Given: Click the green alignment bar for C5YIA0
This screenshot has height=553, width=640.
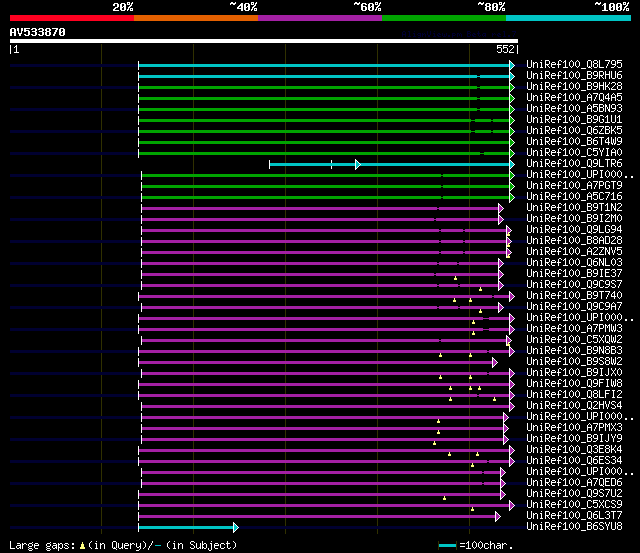Looking at the screenshot, I should (x=324, y=153).
